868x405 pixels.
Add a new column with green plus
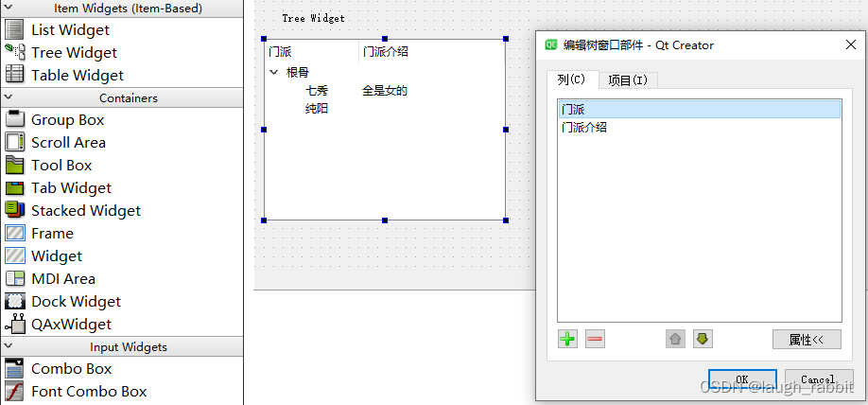coord(567,339)
